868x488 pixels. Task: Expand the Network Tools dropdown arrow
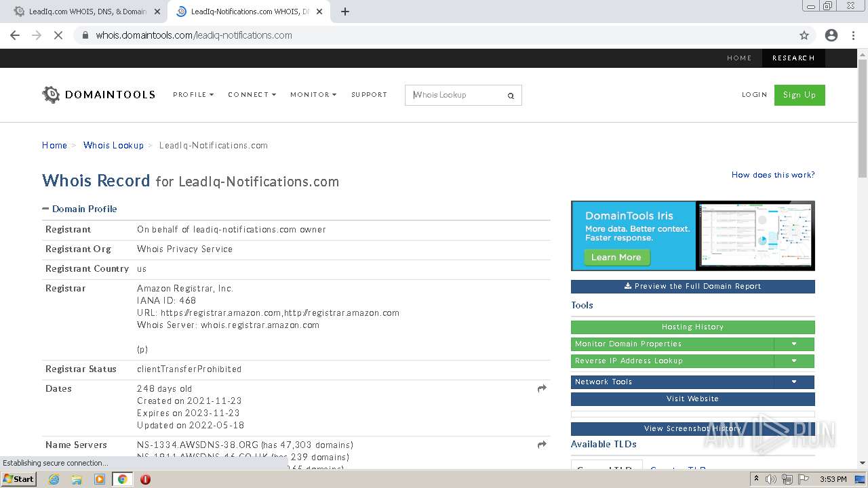(x=794, y=382)
